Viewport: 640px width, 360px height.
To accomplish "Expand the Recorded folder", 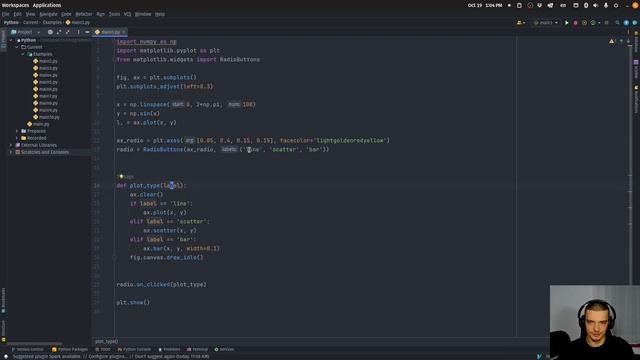I will click(x=17, y=138).
